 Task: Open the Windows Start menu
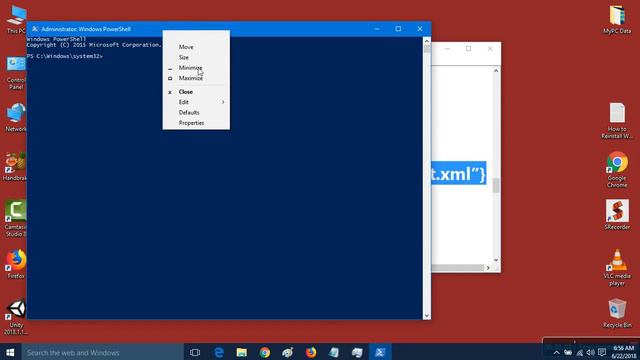tap(10, 352)
